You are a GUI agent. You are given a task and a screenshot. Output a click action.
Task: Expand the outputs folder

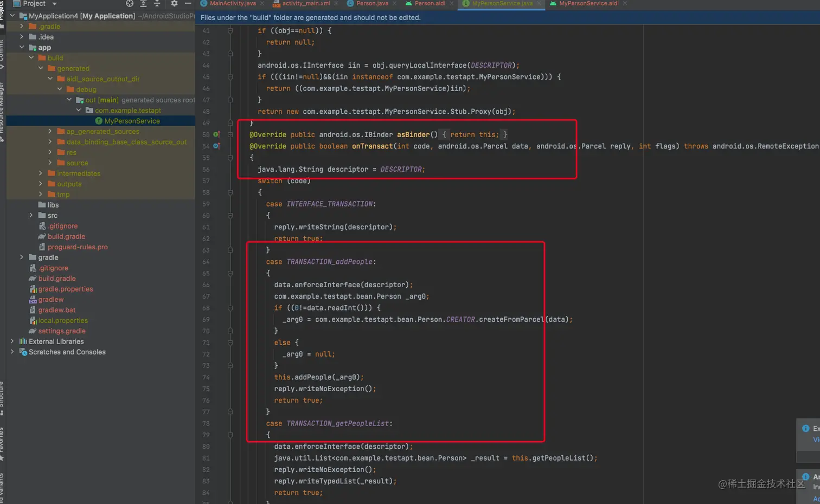point(41,184)
